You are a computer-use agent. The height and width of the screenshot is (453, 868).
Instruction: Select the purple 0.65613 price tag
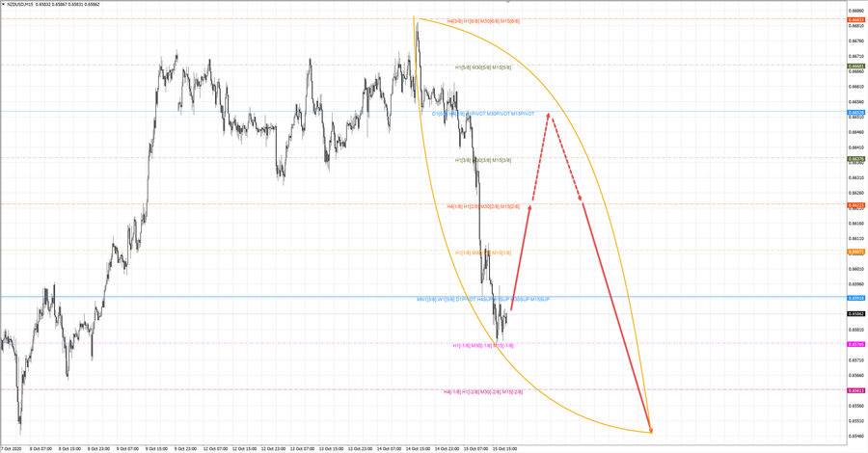point(855,391)
